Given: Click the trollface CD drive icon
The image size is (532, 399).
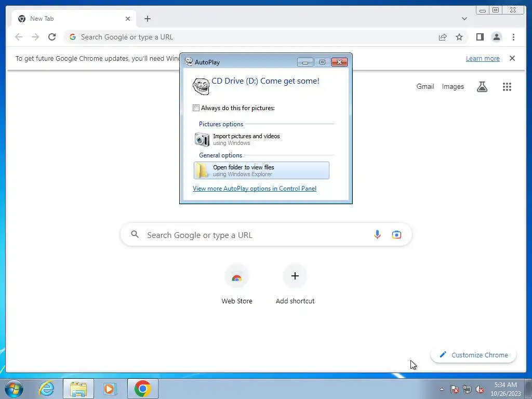Looking at the screenshot, I should tap(201, 86).
